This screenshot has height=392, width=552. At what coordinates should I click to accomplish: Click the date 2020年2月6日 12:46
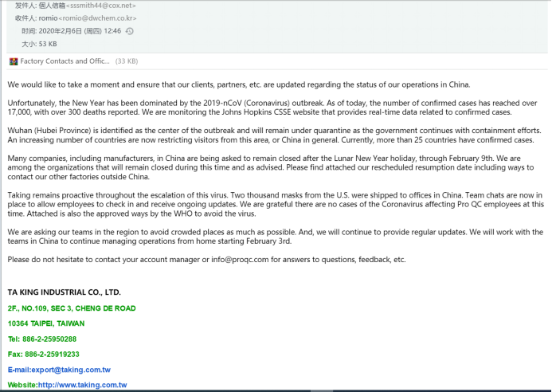[x=80, y=31]
